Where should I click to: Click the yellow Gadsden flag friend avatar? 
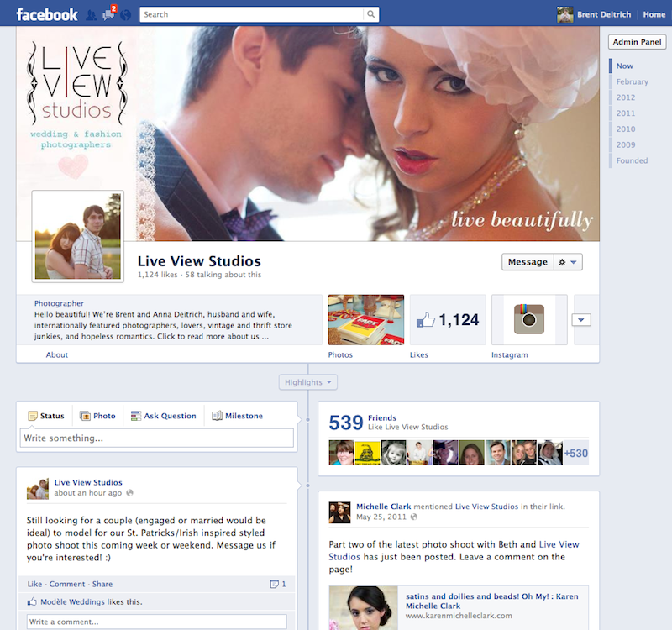[368, 453]
